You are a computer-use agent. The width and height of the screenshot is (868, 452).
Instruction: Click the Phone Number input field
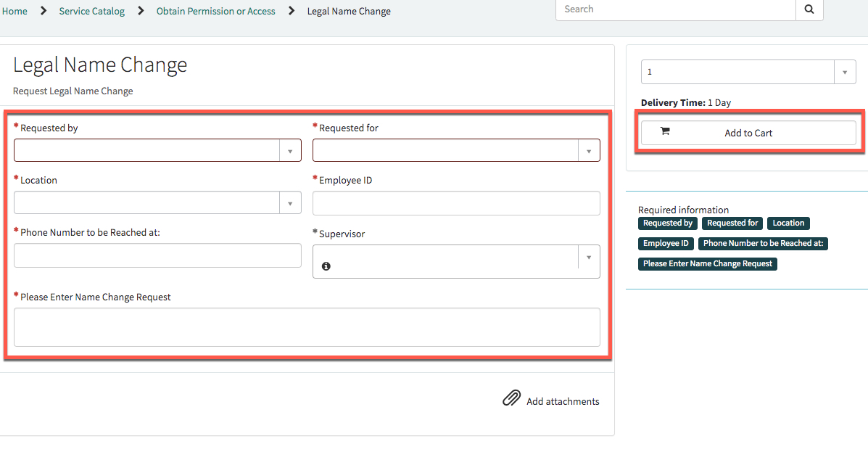[x=157, y=255]
